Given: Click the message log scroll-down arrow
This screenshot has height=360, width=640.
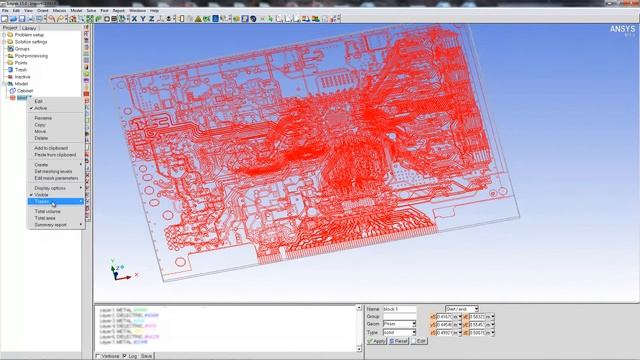Looking at the screenshot, I should coord(359,349).
